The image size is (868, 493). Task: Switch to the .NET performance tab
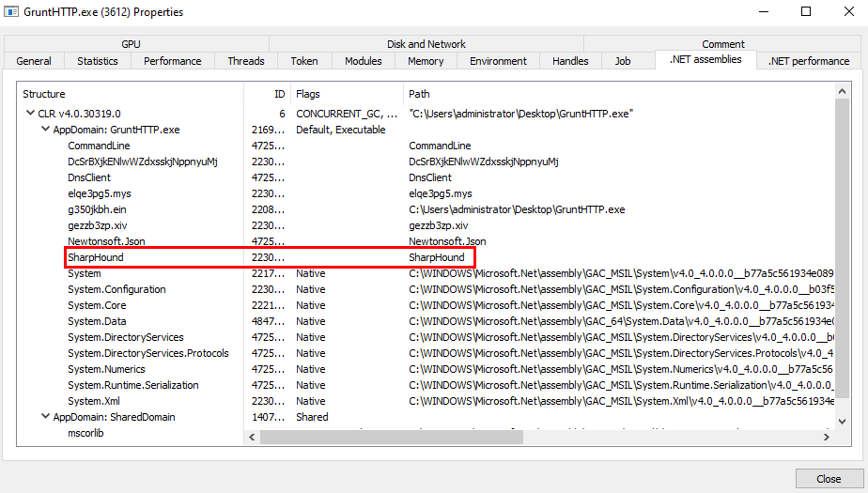point(808,61)
